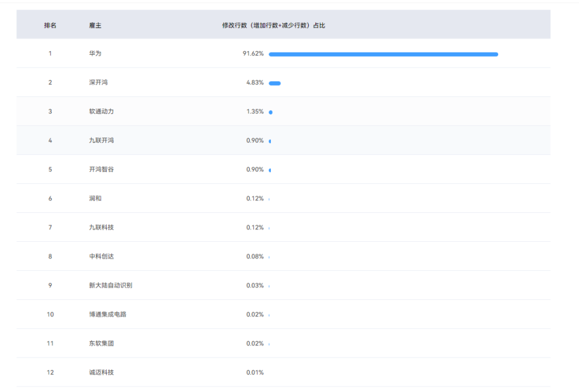This screenshot has width=579, height=392.
Task: Click the 91.62% percentage value
Action: (253, 54)
